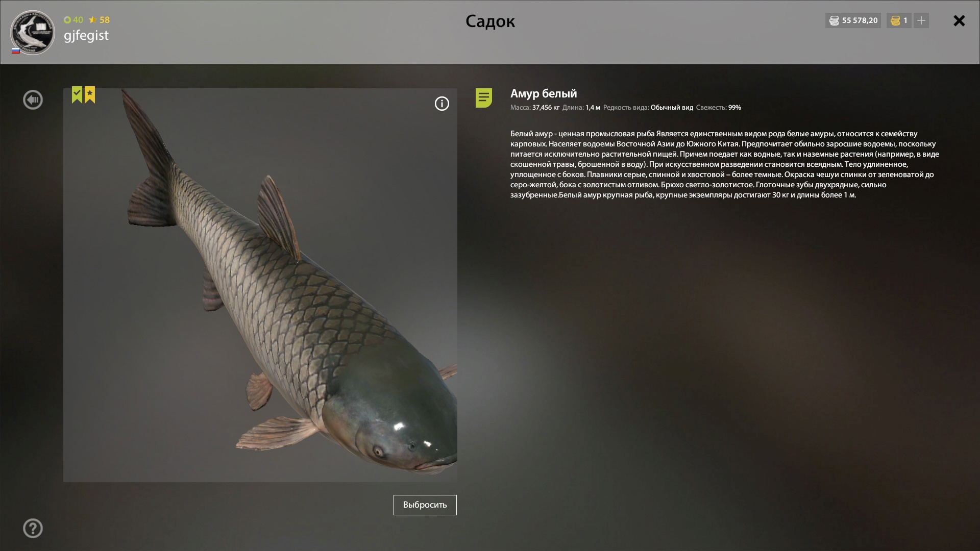Add gold coins with the plus icon
The height and width of the screenshot is (551, 980).
point(921,20)
